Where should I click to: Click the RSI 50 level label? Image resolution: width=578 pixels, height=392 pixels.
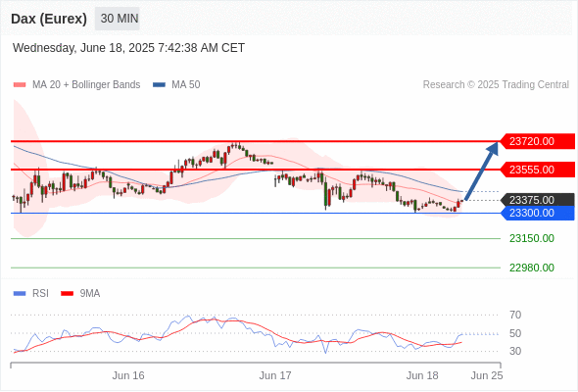pos(515,333)
